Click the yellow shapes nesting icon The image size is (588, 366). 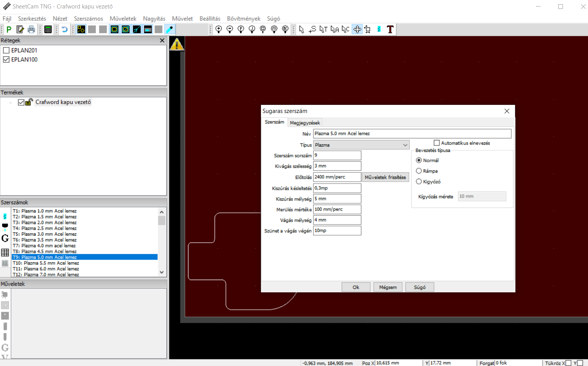point(81,29)
